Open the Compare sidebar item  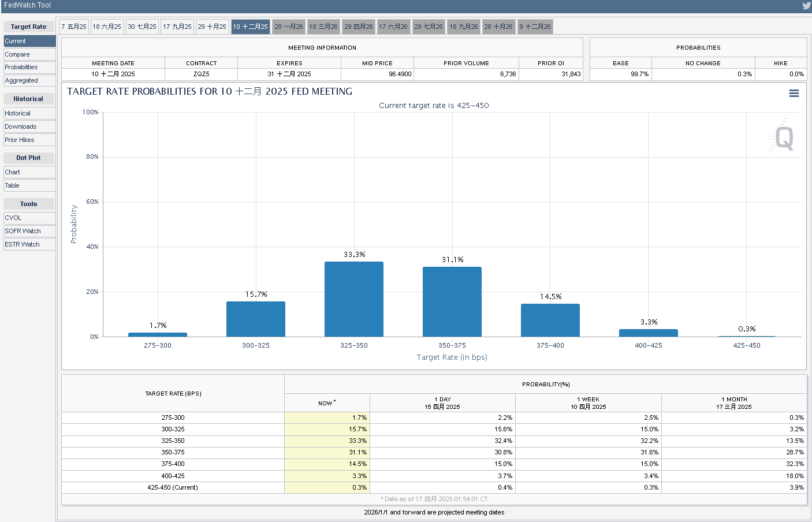coord(29,54)
